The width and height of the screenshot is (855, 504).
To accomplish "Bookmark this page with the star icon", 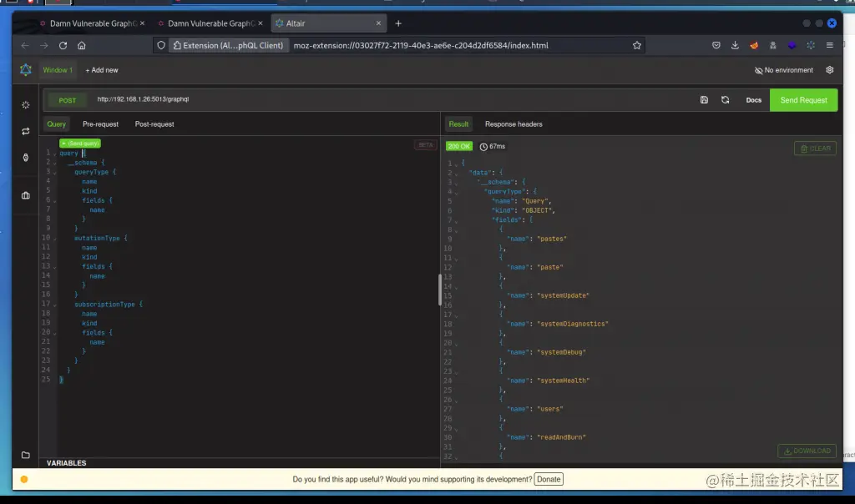I will tap(637, 45).
